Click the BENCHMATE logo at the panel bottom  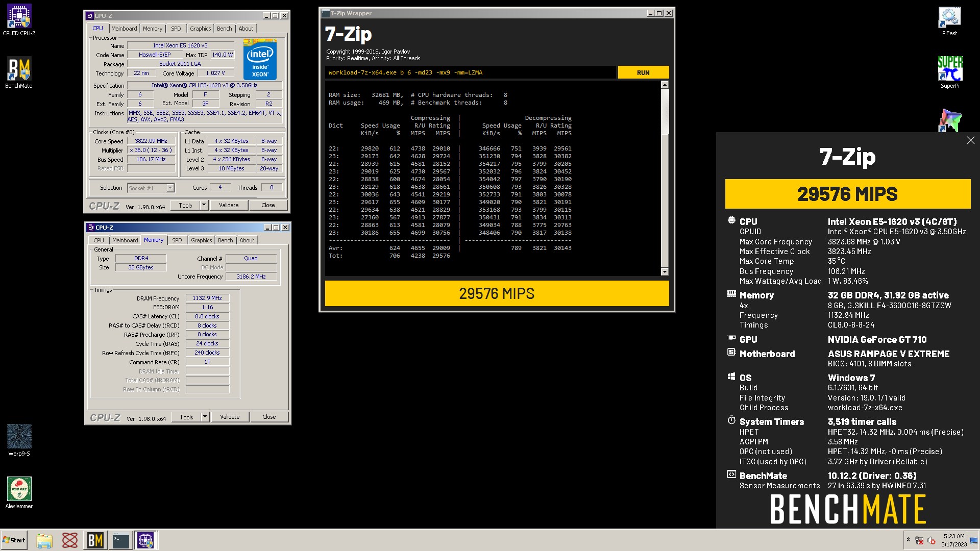[847, 509]
